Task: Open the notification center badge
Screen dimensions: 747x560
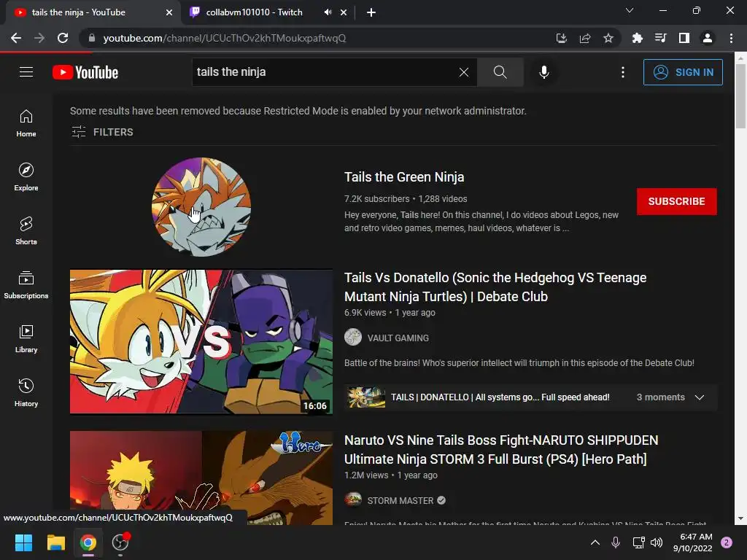Action: (x=727, y=542)
